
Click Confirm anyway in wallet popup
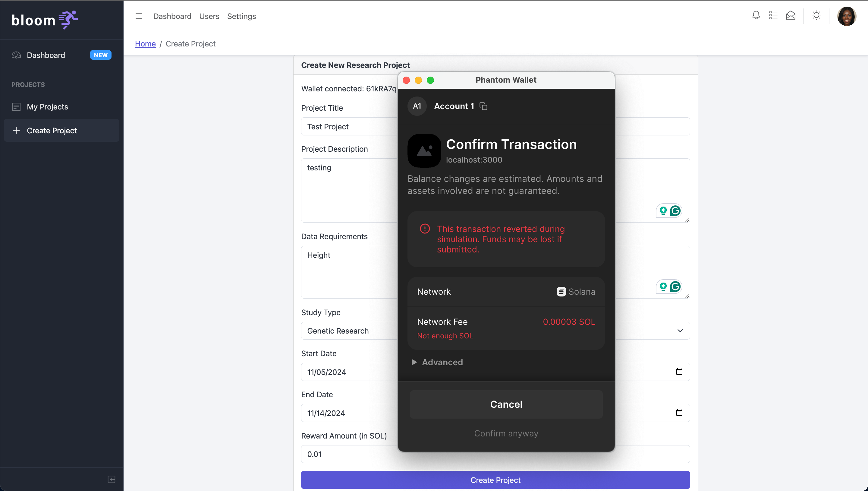point(506,433)
